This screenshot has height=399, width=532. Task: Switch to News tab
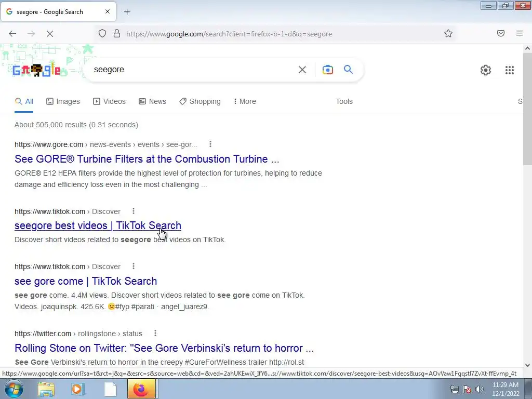pyautogui.click(x=152, y=101)
